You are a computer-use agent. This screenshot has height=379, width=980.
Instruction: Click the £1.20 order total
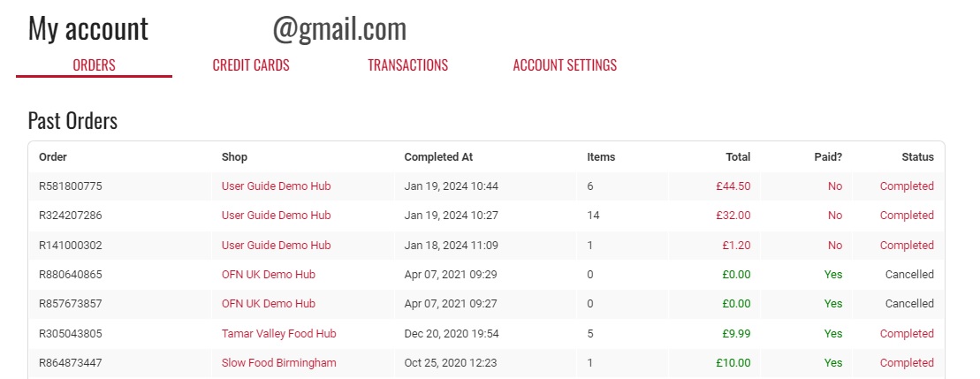pos(735,246)
